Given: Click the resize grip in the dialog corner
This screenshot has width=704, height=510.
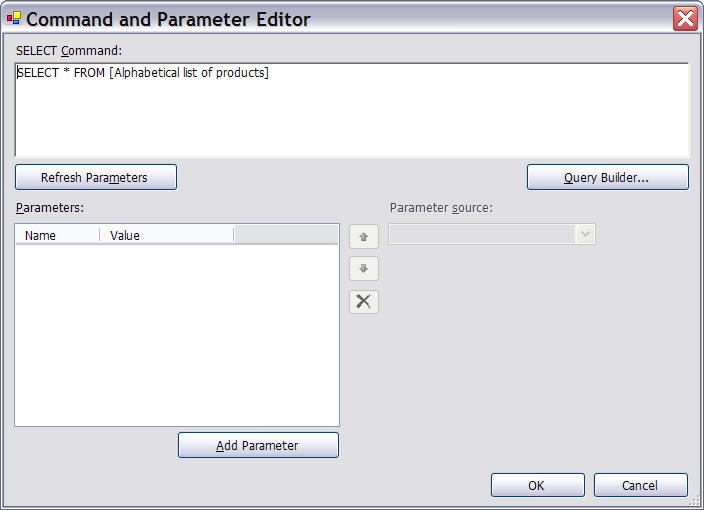Looking at the screenshot, I should pos(695,501).
